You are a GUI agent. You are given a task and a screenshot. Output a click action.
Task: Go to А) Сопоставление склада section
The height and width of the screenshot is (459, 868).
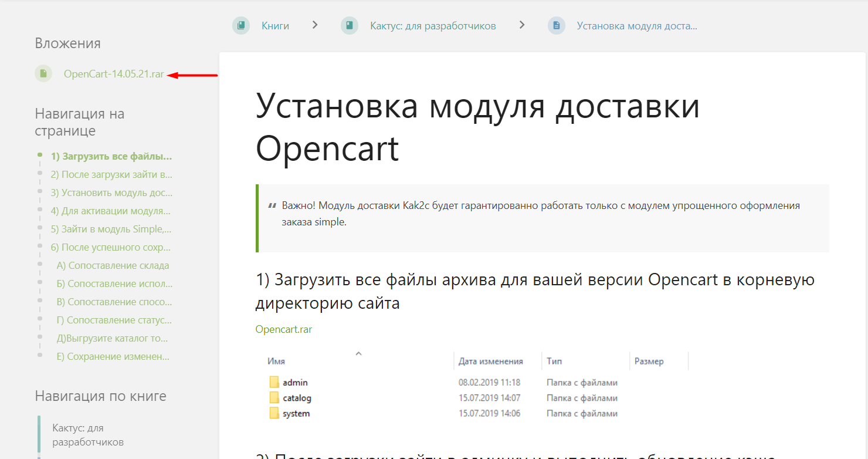click(x=113, y=265)
